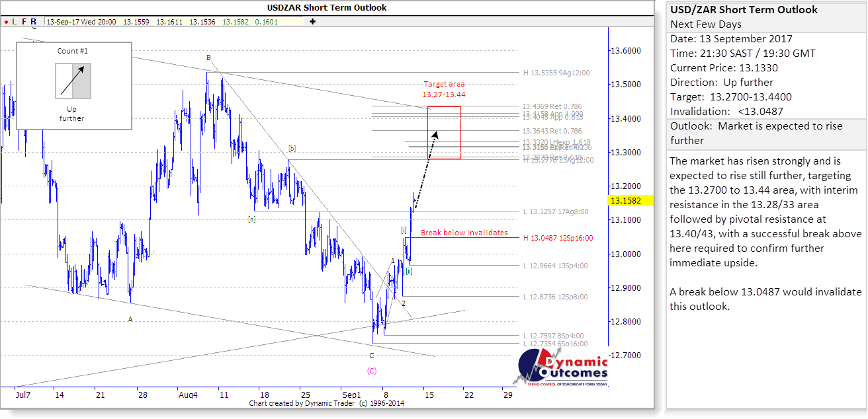Click the Up further caption in Count box
This screenshot has width=868, height=419.
pyautogui.click(x=71, y=113)
